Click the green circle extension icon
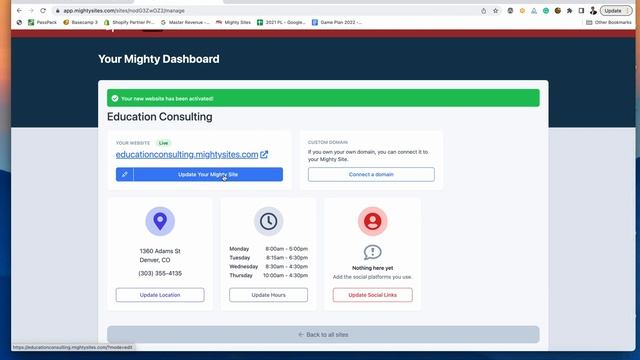Viewport: 640px width, 360px height. (x=546, y=11)
